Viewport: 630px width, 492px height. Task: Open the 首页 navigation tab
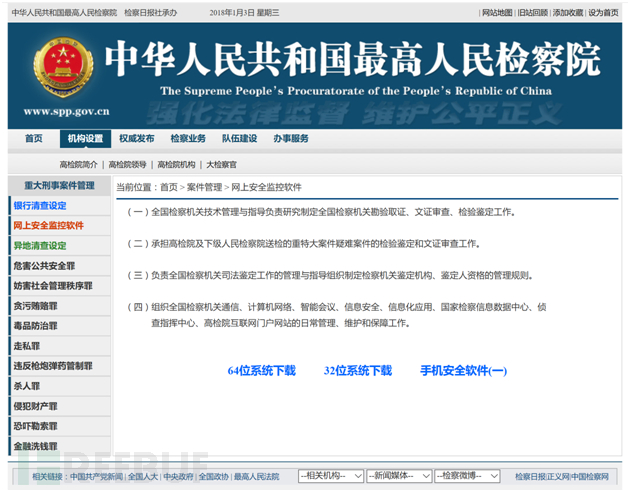point(34,139)
